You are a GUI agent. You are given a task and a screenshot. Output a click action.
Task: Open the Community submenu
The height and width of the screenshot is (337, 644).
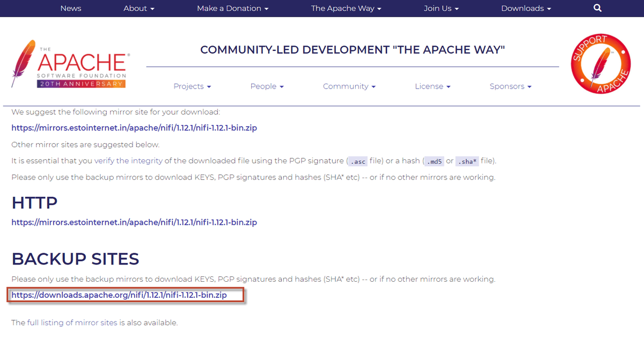pyautogui.click(x=349, y=86)
